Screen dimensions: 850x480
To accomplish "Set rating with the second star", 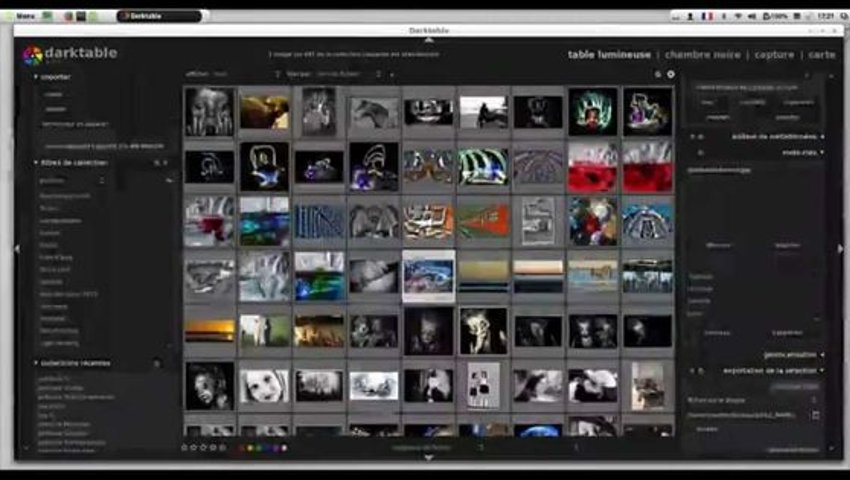I will pos(194,448).
